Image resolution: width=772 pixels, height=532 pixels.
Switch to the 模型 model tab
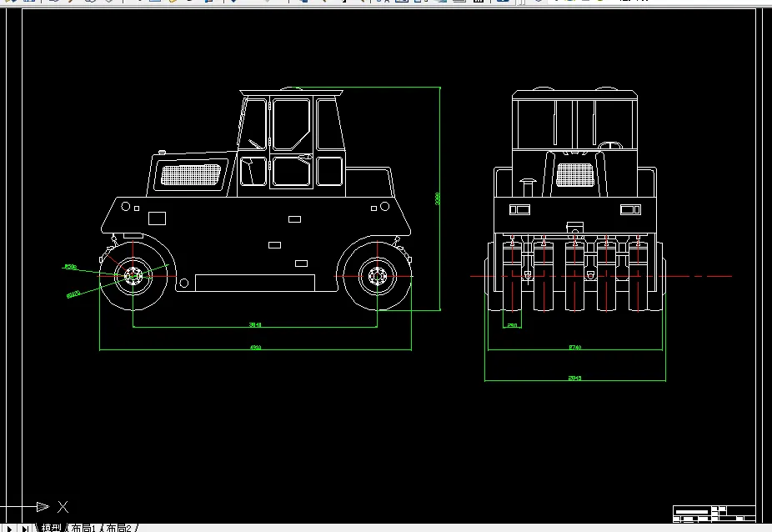(51, 528)
